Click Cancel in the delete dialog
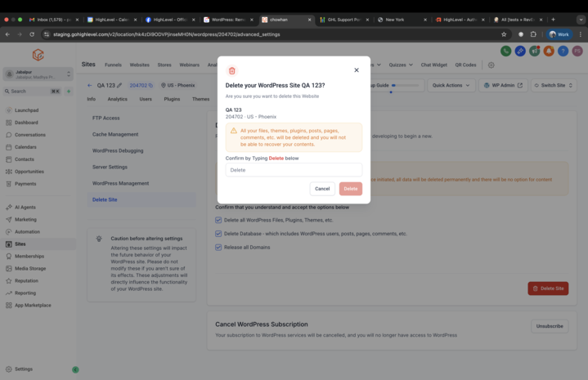Image resolution: width=588 pixels, height=380 pixels. point(322,189)
